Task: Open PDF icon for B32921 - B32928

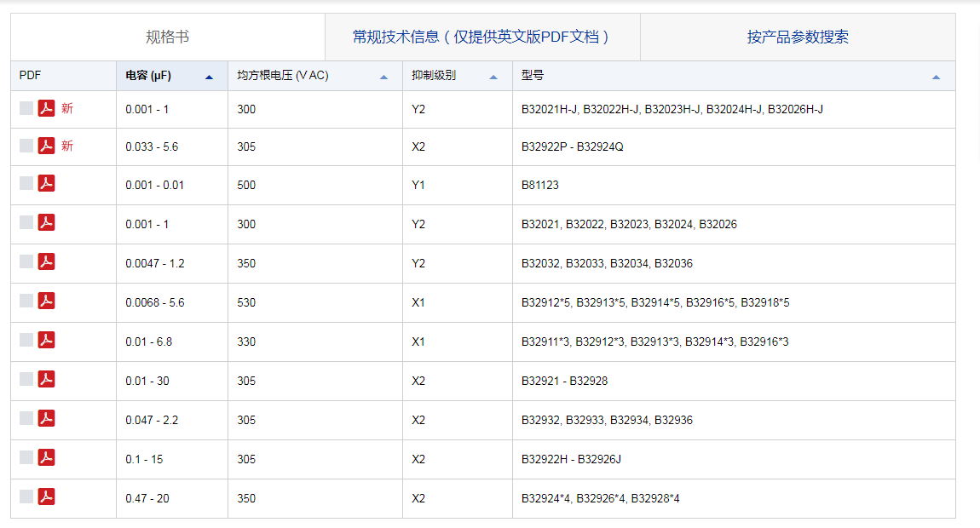Action: pos(46,379)
